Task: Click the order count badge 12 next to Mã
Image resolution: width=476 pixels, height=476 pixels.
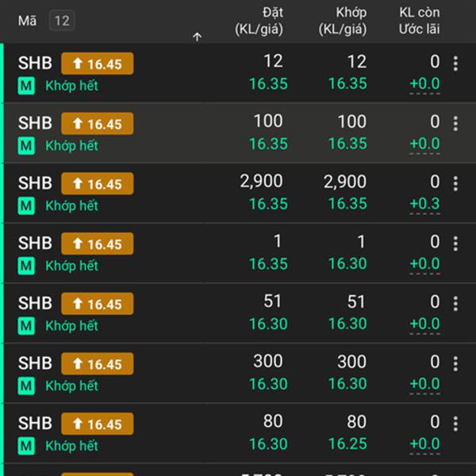Action: click(x=62, y=21)
